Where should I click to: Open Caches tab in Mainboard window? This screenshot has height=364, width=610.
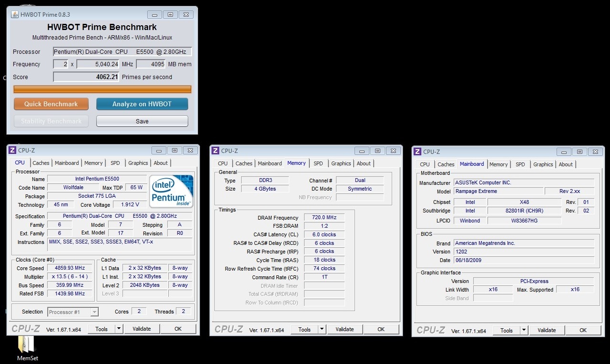[446, 164]
